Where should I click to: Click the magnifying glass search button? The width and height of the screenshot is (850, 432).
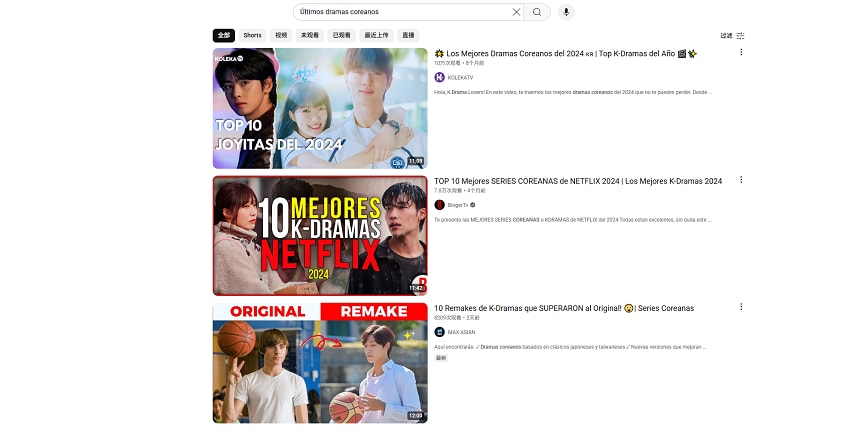point(537,12)
